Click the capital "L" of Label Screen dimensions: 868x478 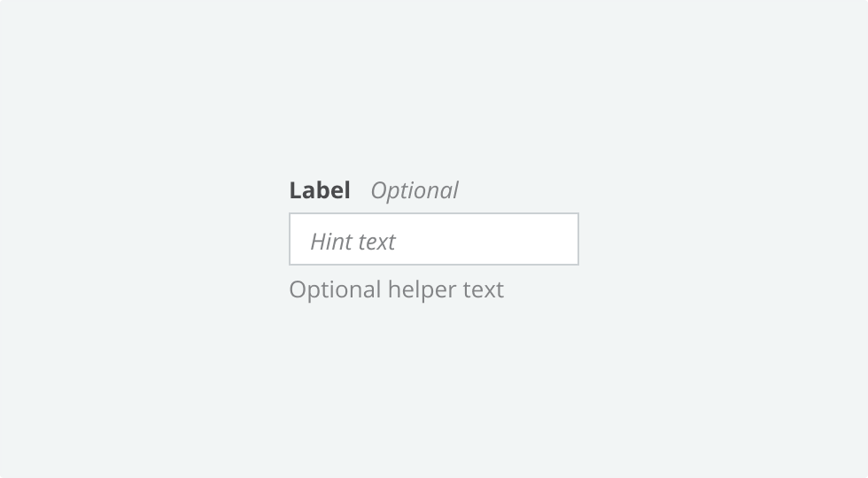tap(296, 191)
